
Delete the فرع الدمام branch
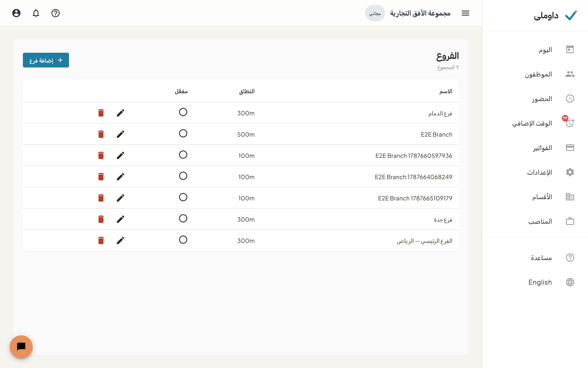(x=101, y=113)
